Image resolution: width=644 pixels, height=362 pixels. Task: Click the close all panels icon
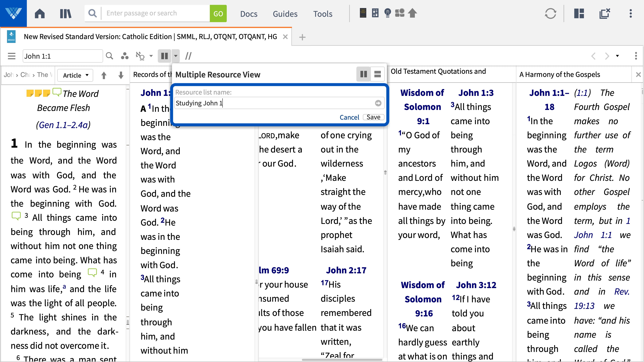605,13
